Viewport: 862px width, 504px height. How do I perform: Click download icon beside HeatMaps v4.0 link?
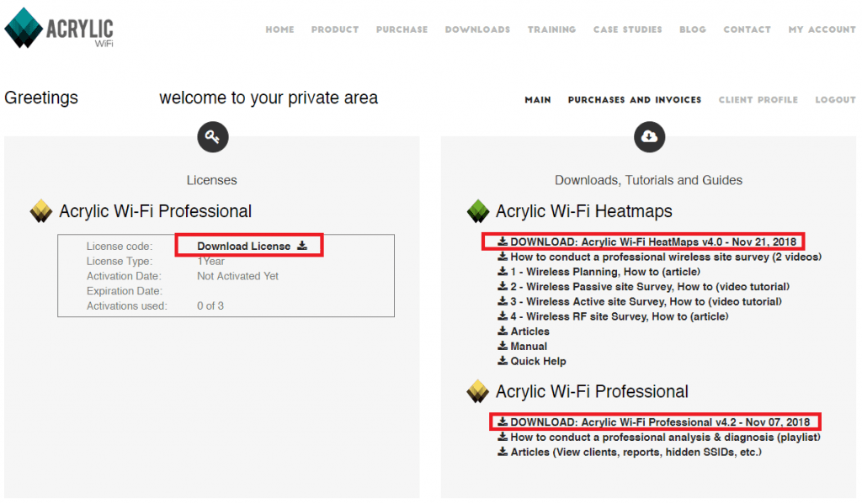point(503,241)
